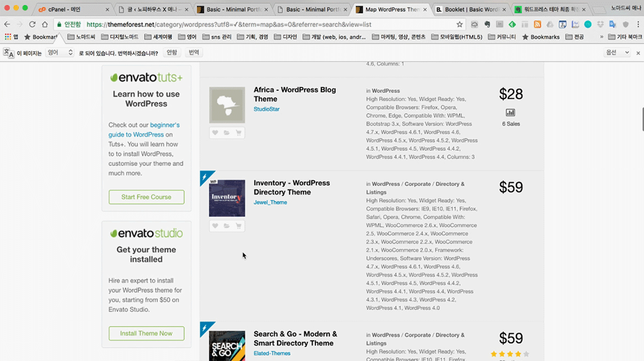Viewport: 644px width, 361px height.
Task: Switch to the cPanel - 메인 tab
Action: click(73, 9)
